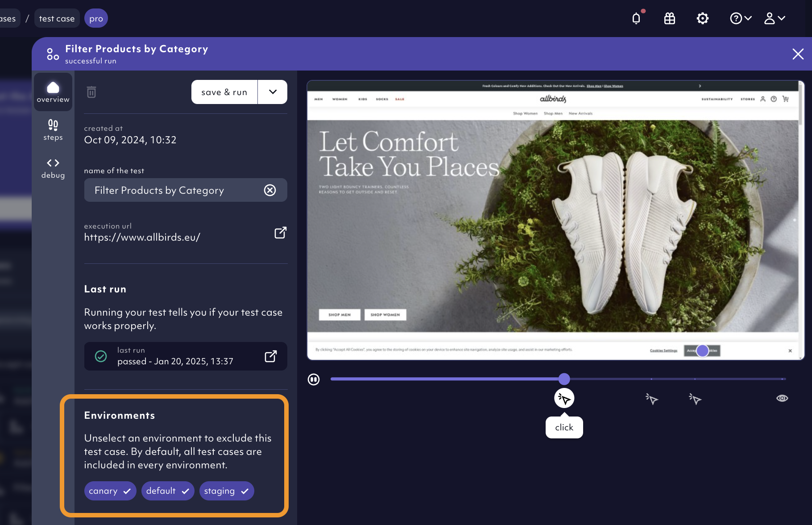Viewport: 812px width, 525px height.
Task: Click SHOP MEN in the preview
Action: coord(340,315)
